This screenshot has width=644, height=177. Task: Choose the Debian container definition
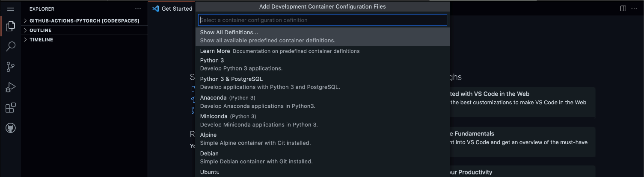pos(323,158)
